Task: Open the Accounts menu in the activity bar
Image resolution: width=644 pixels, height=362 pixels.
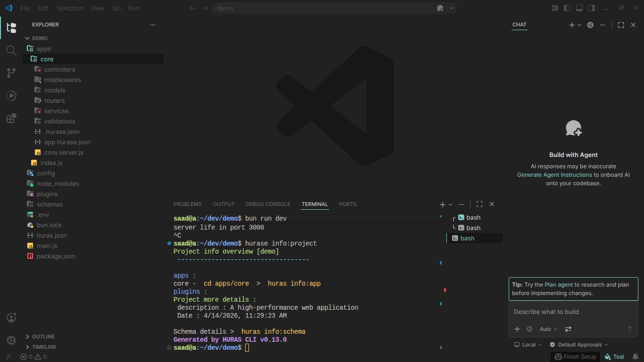Action: click(11, 318)
